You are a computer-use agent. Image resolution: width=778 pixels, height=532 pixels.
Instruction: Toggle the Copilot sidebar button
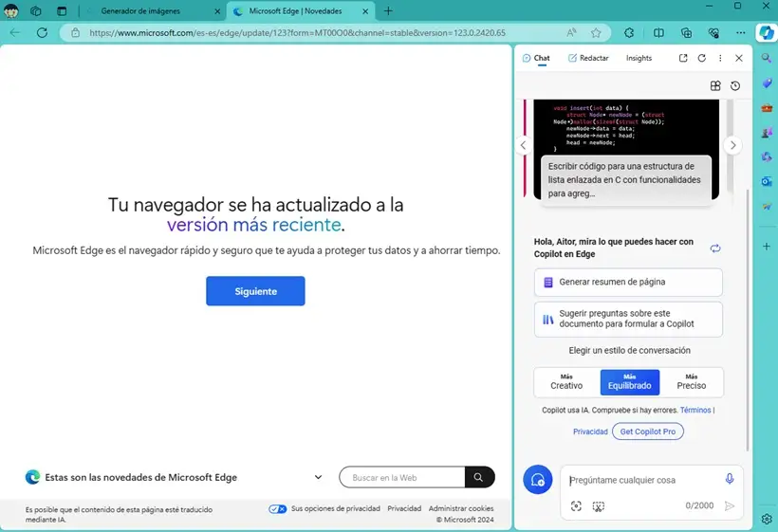pos(766,33)
